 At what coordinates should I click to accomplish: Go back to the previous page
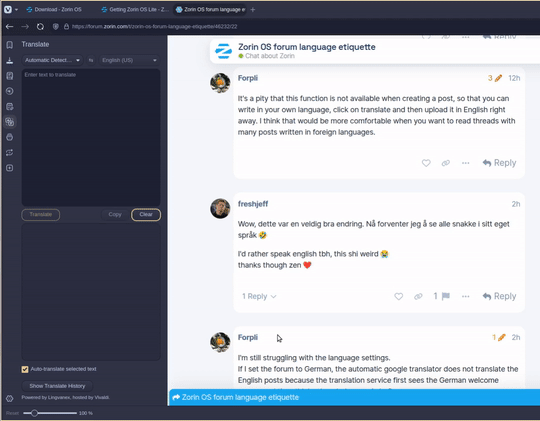(9, 27)
